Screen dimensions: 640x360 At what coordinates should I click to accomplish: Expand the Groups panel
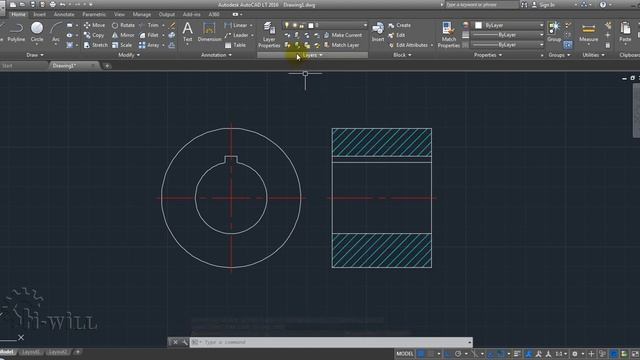(559, 55)
